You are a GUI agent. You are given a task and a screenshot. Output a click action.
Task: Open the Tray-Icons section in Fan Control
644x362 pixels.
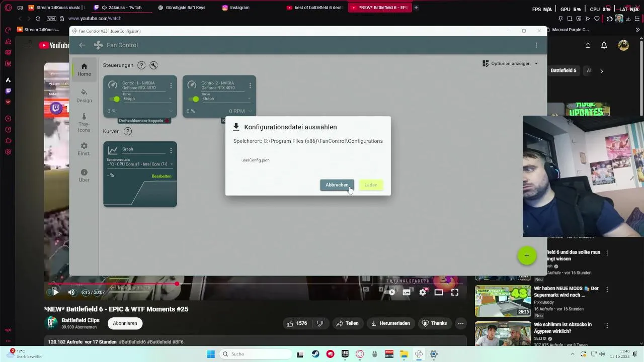(84, 122)
